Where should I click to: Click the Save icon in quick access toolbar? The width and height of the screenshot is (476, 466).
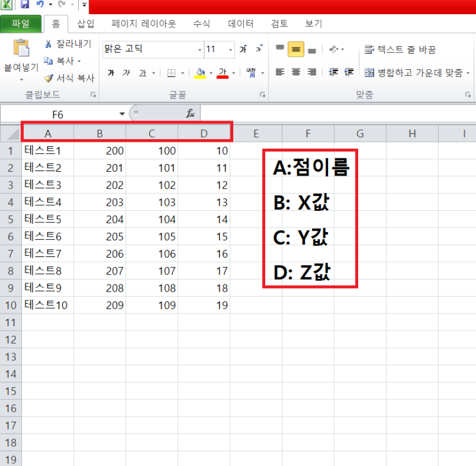tap(24, 4)
